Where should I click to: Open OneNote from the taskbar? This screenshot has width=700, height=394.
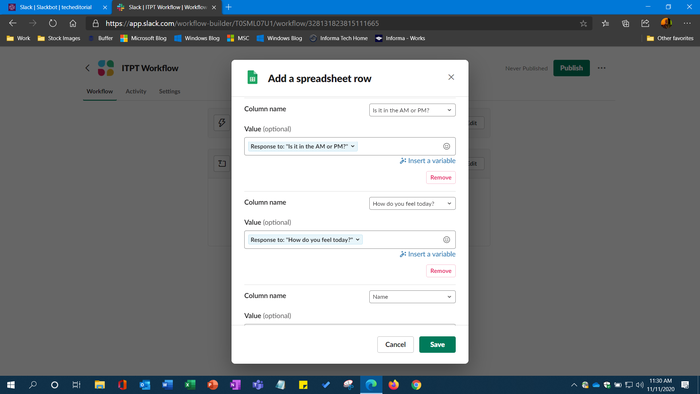pos(235,385)
